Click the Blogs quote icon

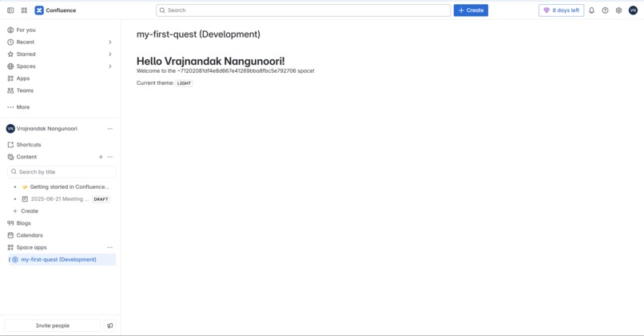click(10, 223)
